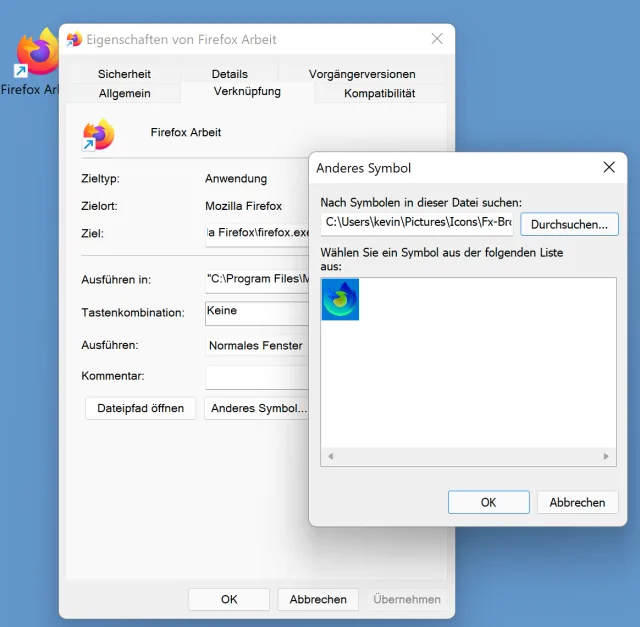This screenshot has width=640, height=627.
Task: Confirm with OK in the Anderes Symbol dialog
Action: [x=488, y=502]
